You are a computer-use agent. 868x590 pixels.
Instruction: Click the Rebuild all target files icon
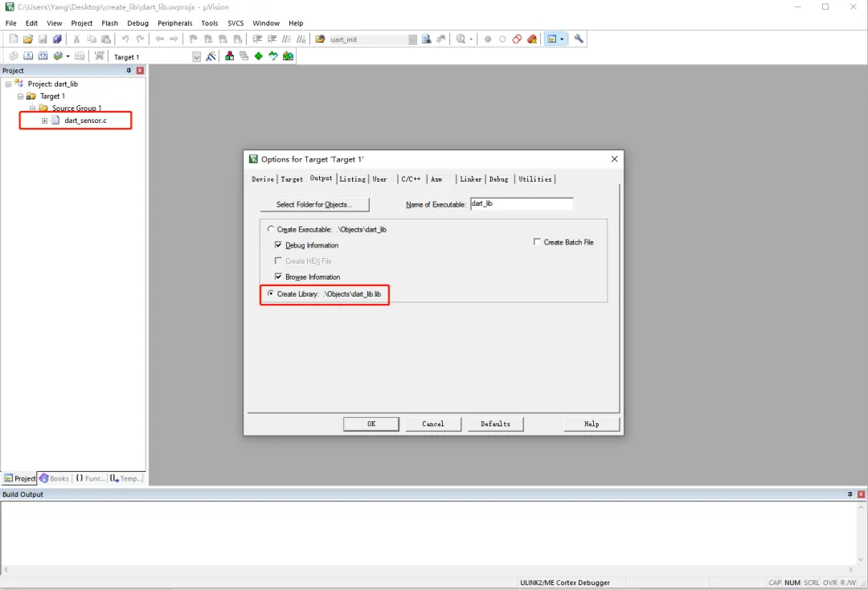43,56
